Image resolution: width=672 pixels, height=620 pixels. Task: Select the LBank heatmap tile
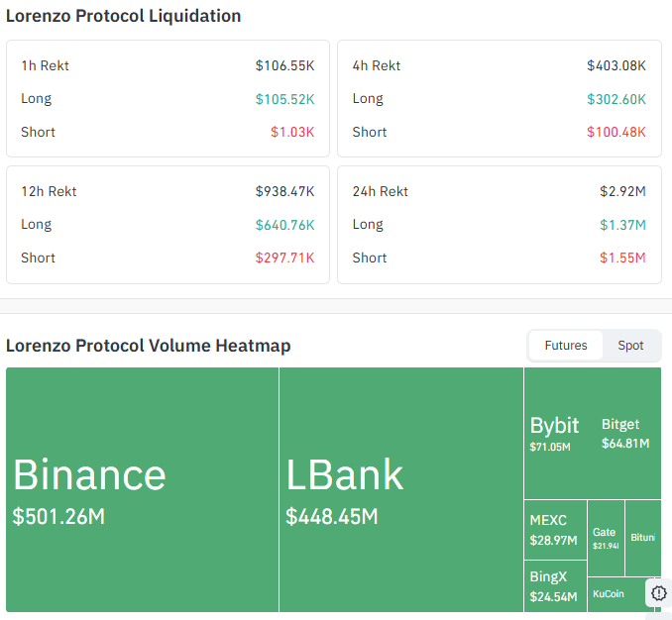401,489
